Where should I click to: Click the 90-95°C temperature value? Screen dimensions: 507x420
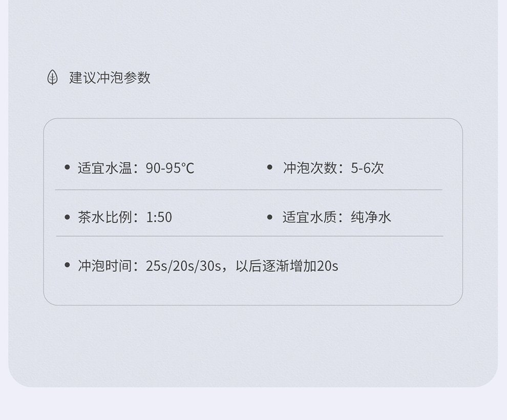[x=170, y=168]
